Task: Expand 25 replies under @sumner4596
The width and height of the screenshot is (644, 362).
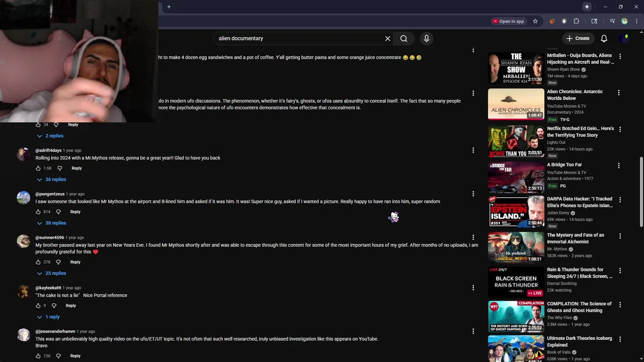Action: (x=51, y=274)
